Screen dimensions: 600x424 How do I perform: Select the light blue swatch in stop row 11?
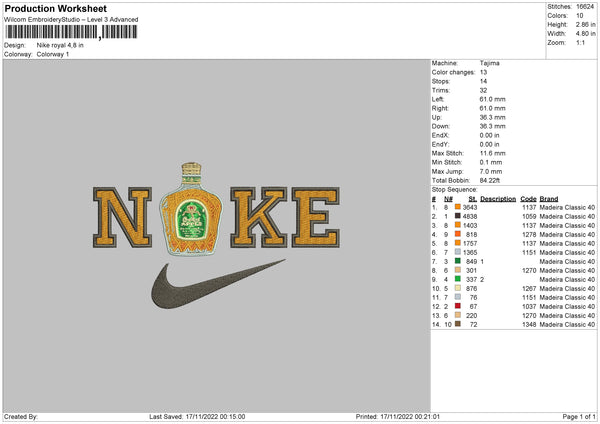458,297
